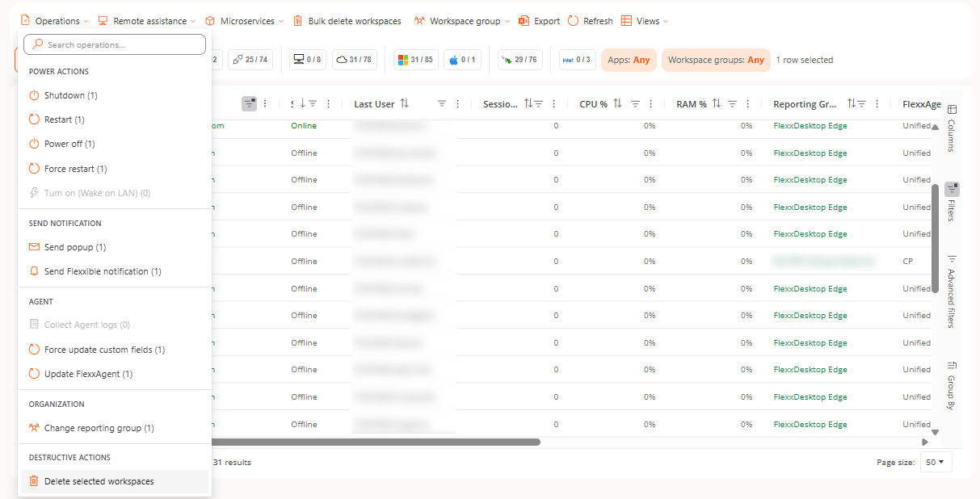Filter by physical devices 0 / 8 chip
The width and height of the screenshot is (980, 499).
point(308,60)
